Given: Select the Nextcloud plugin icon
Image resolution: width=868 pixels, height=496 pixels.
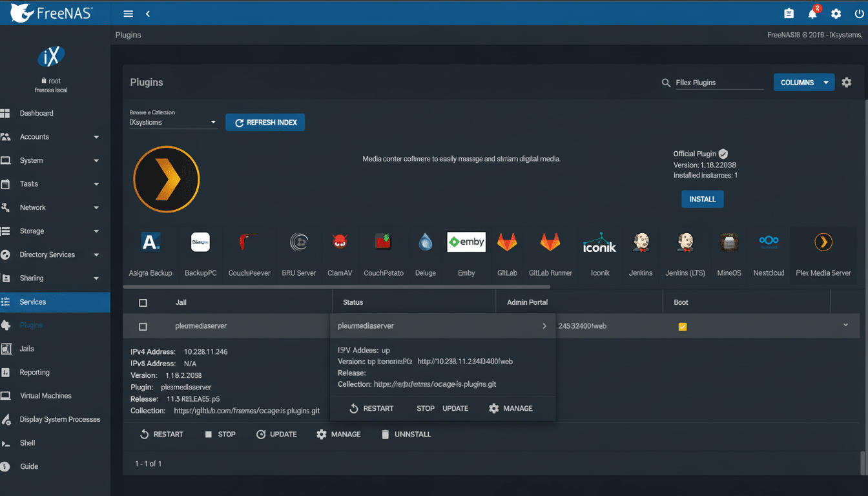Looking at the screenshot, I should [x=769, y=242].
